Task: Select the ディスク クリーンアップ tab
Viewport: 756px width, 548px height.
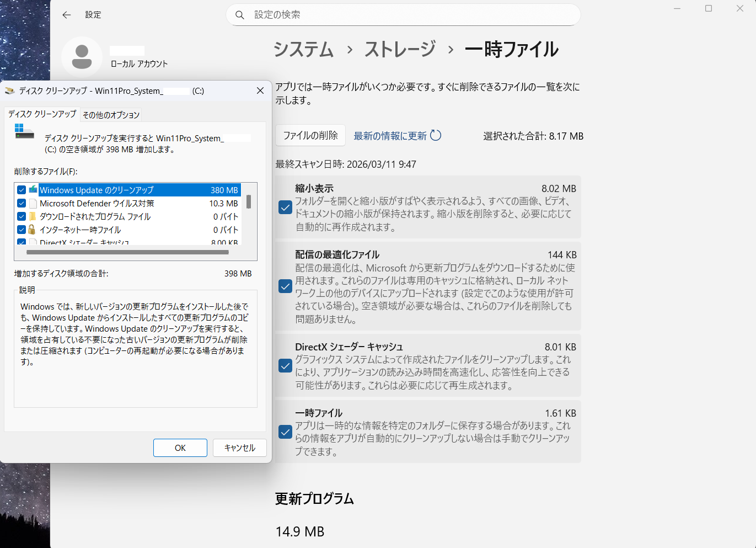Action: [42, 114]
